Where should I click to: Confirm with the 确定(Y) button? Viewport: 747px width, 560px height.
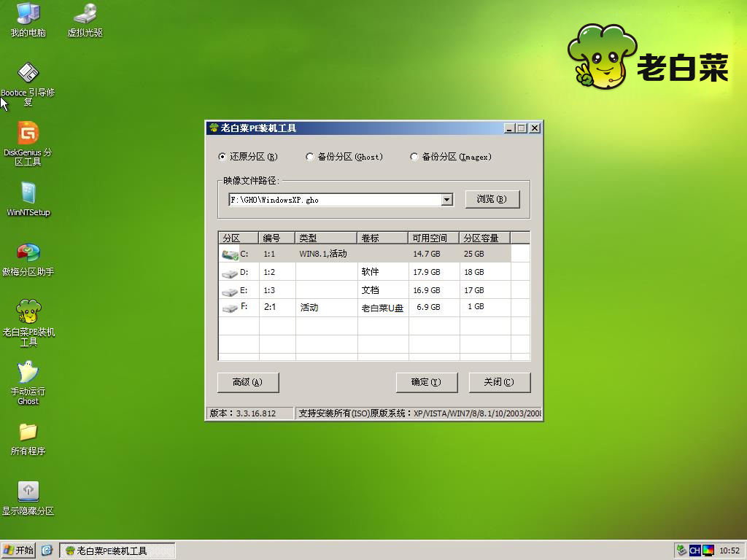426,382
